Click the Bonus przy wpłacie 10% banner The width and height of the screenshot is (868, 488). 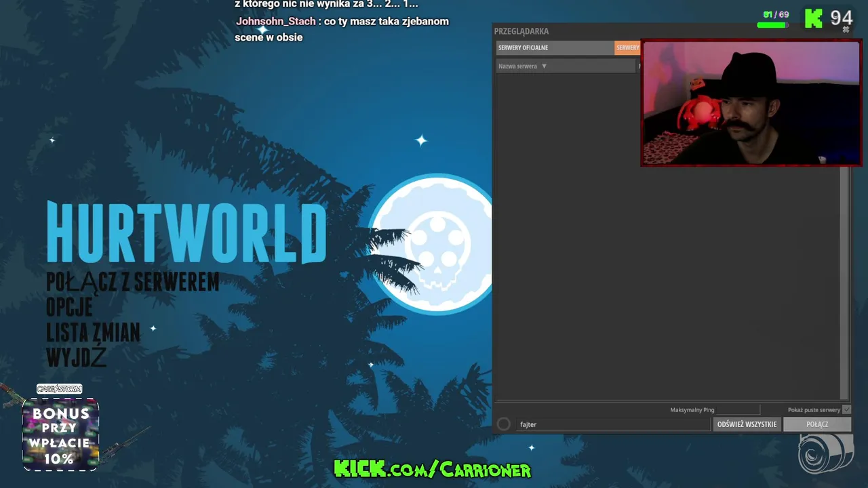click(x=60, y=434)
